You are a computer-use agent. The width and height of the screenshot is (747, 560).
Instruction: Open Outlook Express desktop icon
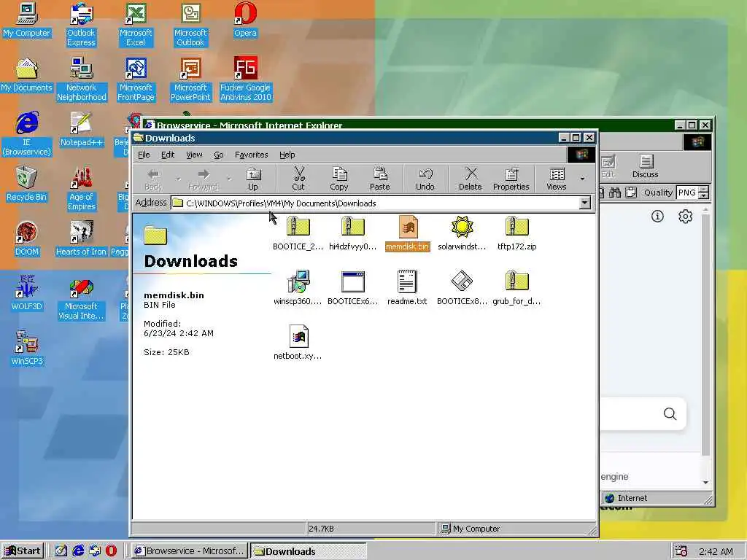click(x=81, y=25)
